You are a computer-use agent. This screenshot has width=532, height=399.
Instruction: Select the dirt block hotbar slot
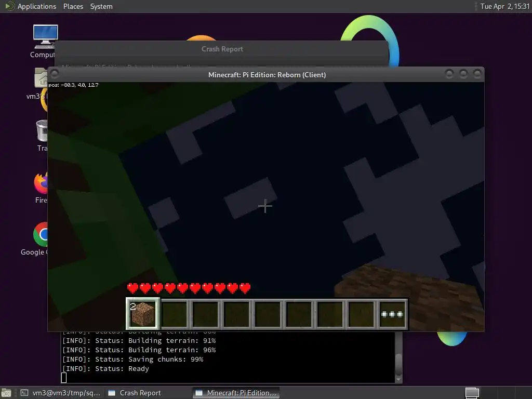(x=143, y=314)
